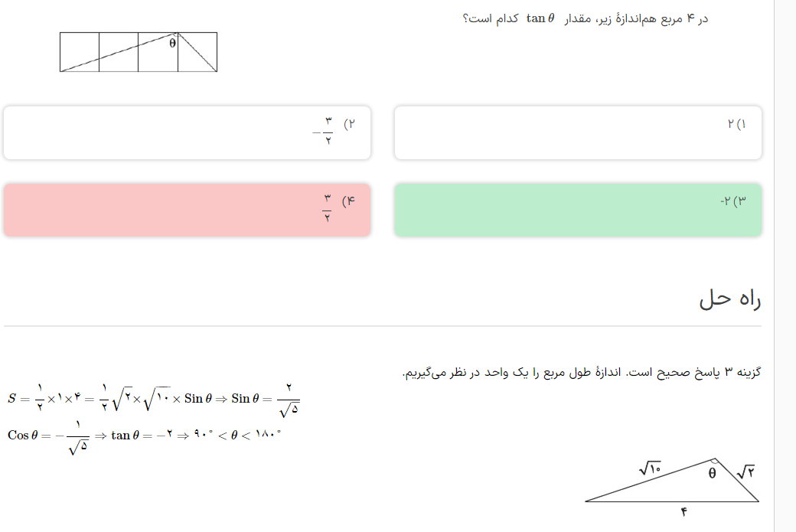Choose option 2 card with negative three-halves
This screenshot has width=796, height=532.
pyautogui.click(x=188, y=132)
